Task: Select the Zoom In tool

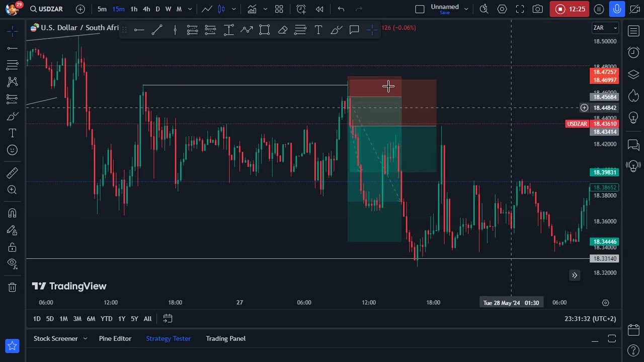Action: pyautogui.click(x=13, y=190)
